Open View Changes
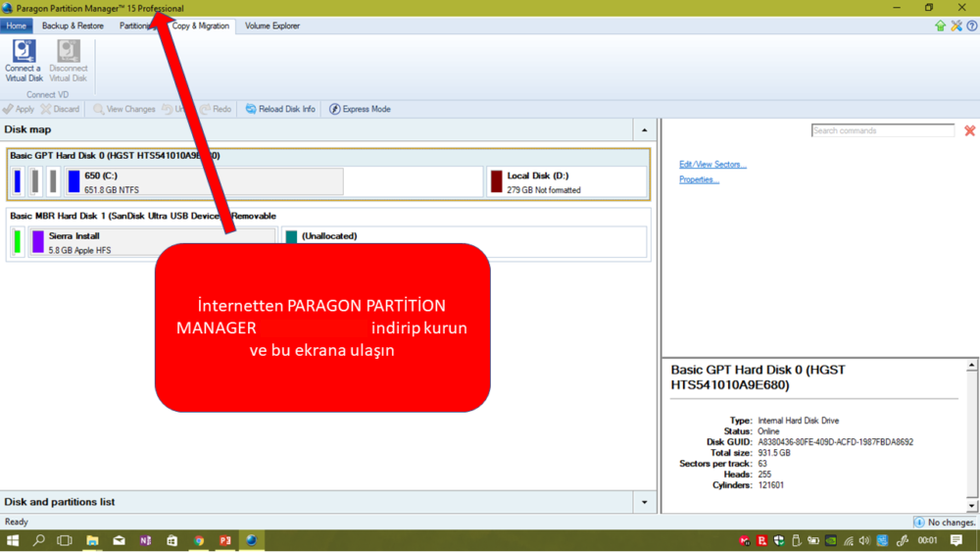Image resolution: width=980 pixels, height=552 pixels. 124,109
